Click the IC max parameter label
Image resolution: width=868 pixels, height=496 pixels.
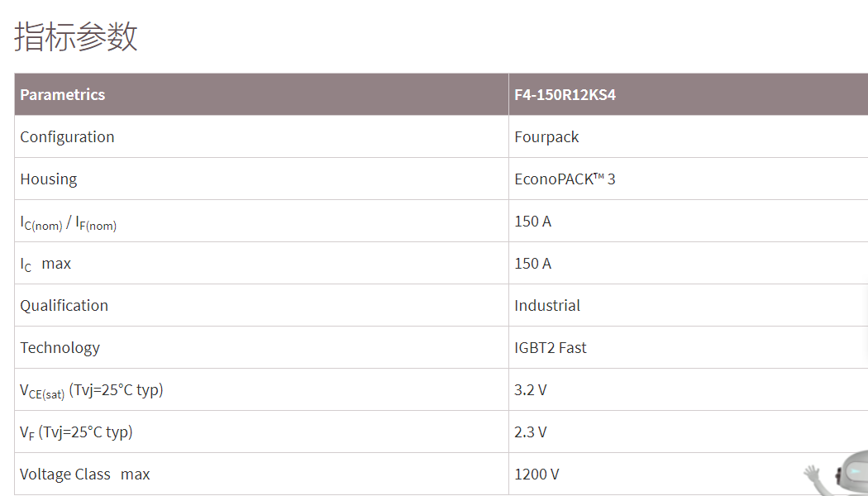[45, 264]
